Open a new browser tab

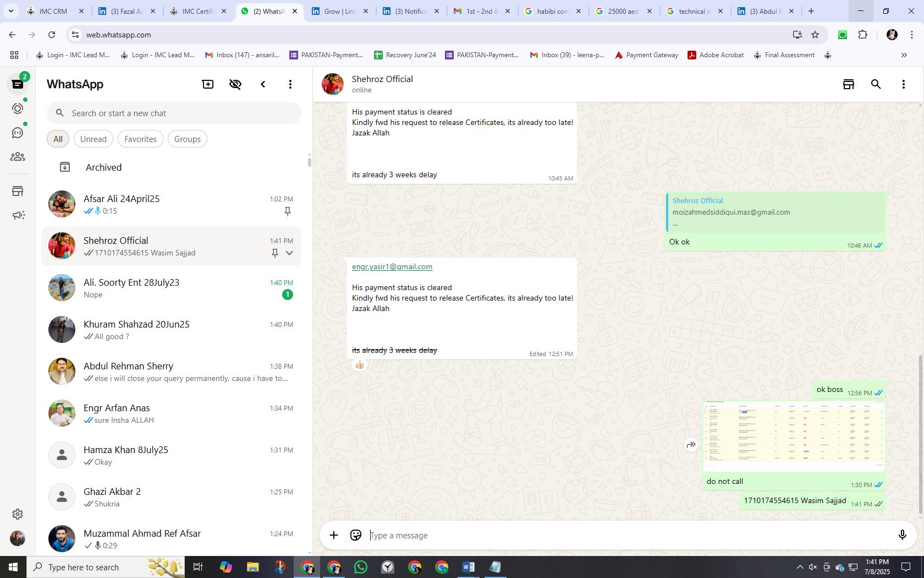811,11
